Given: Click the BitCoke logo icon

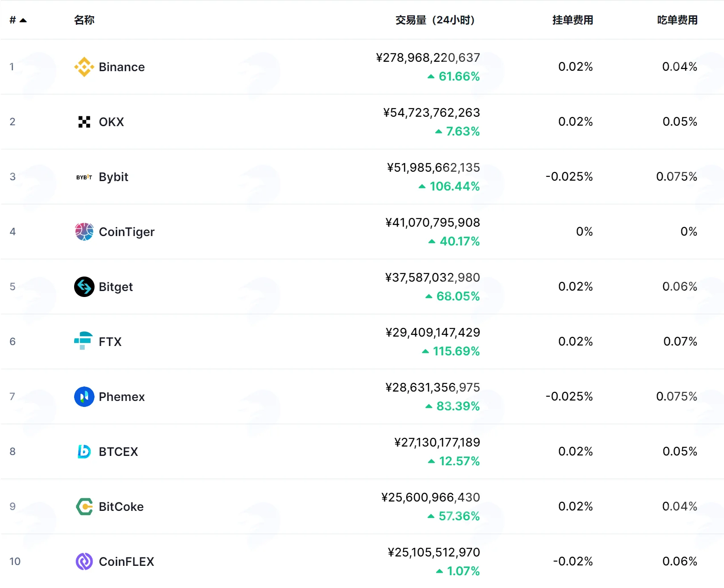Looking at the screenshot, I should pyautogui.click(x=84, y=507).
